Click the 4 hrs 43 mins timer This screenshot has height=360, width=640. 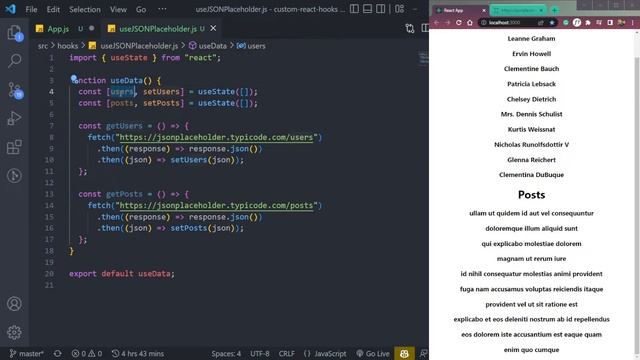click(138, 353)
